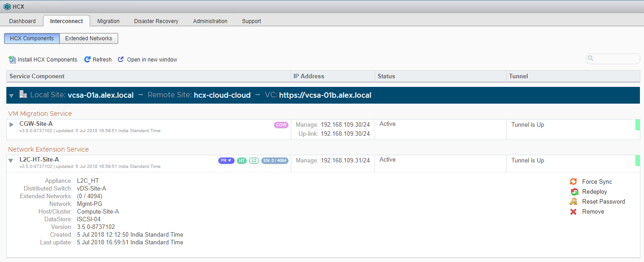644x262 pixels.
Task: Click the HT badge on L2C-HT-Site-A
Action: click(242, 161)
